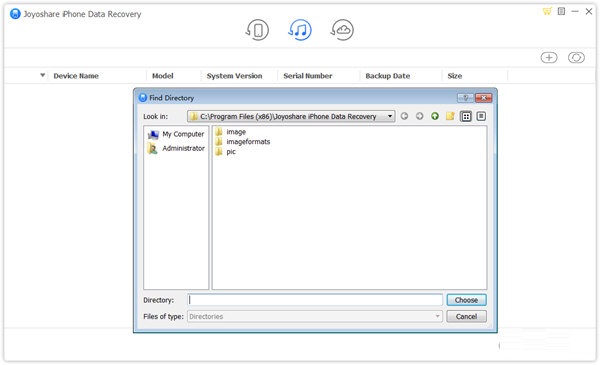Screen dimensions: 600x365
Task: Select recover from iTunes backup icon
Action: click(300, 30)
